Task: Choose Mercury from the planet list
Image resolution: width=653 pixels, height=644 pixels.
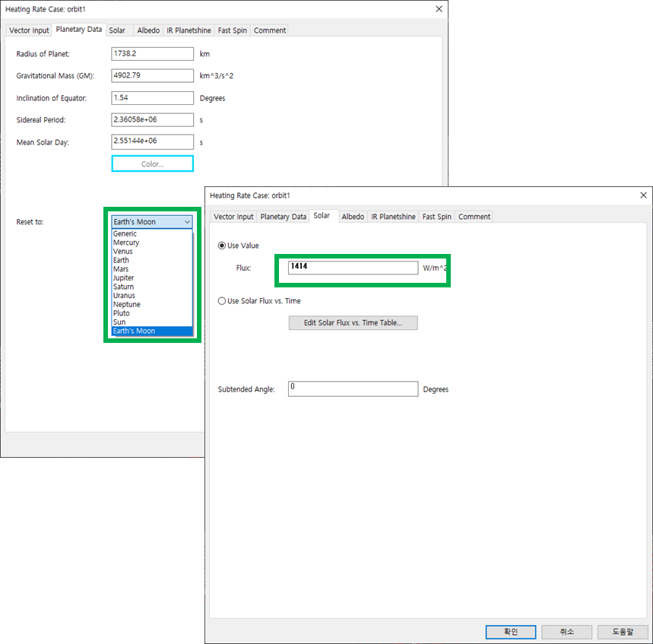Action: pyautogui.click(x=152, y=243)
